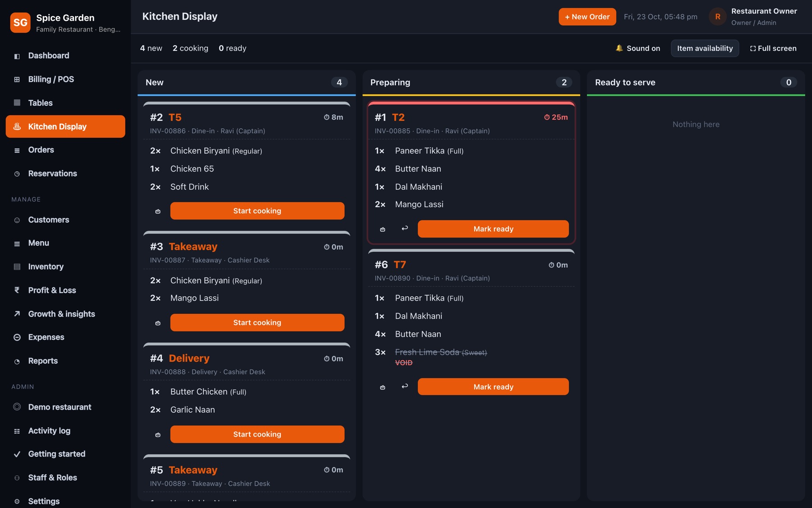This screenshot has height=508, width=812.
Task: Mark order #1 T2 as ready
Action: pyautogui.click(x=493, y=229)
